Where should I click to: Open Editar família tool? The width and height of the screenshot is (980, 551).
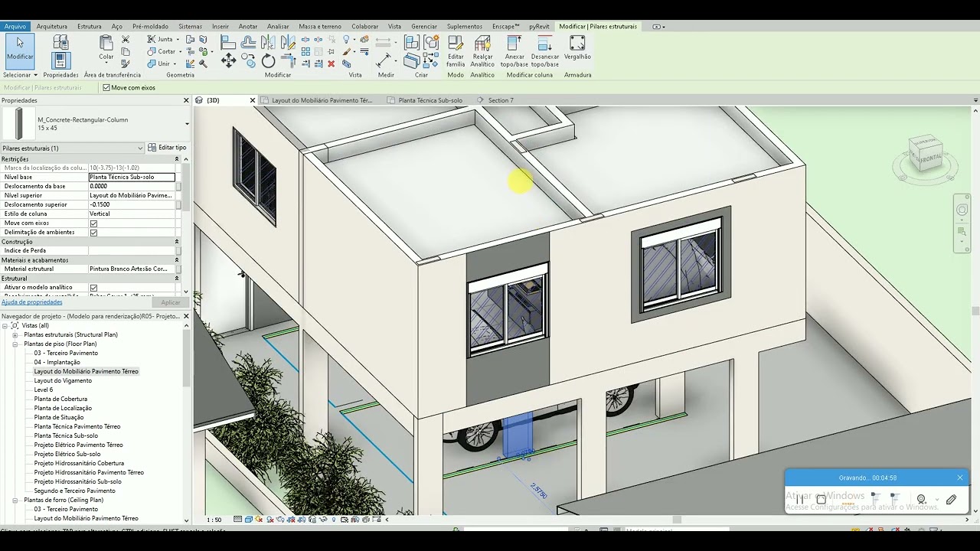(456, 51)
